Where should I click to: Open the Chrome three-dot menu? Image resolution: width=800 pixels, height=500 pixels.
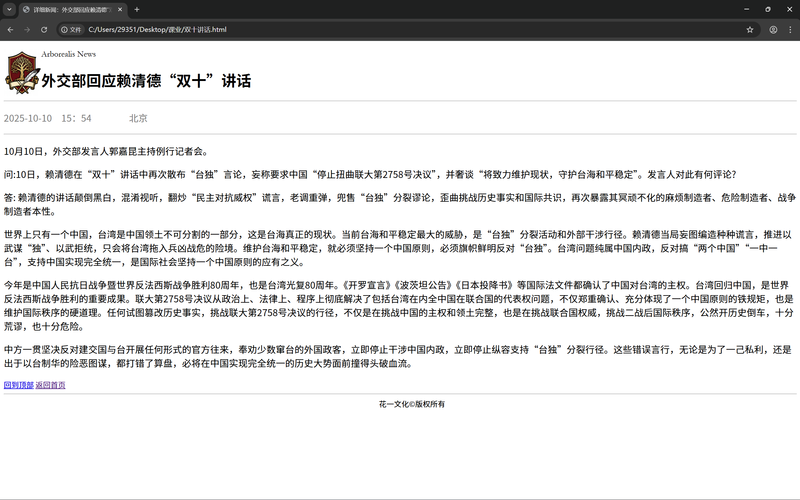pos(789,30)
